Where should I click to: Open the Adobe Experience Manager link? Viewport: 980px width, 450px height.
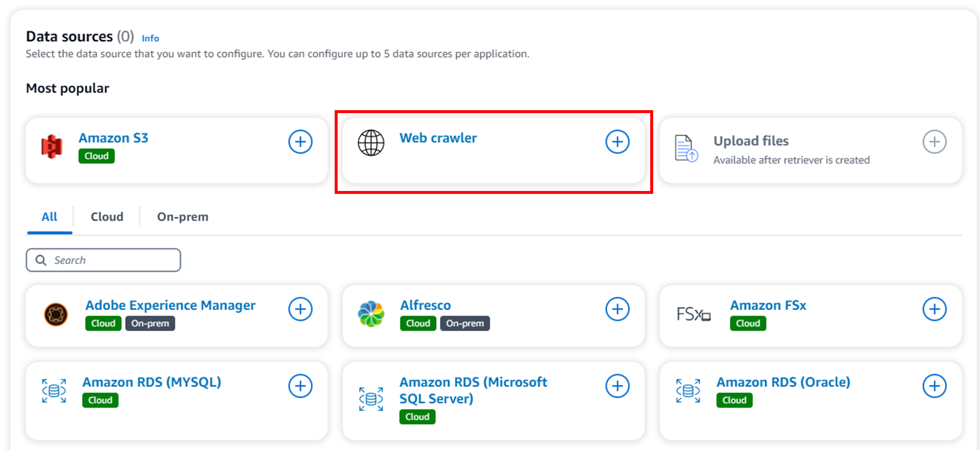[171, 306]
